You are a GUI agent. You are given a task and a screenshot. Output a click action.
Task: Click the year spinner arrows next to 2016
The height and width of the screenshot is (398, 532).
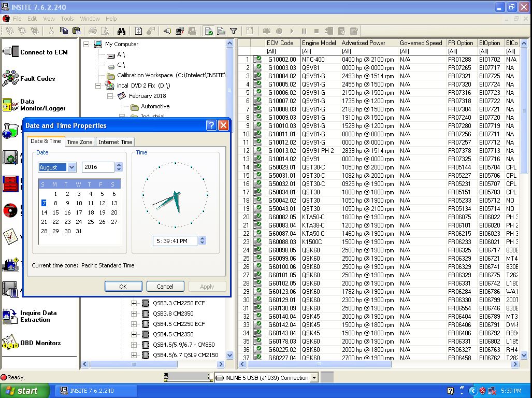119,167
